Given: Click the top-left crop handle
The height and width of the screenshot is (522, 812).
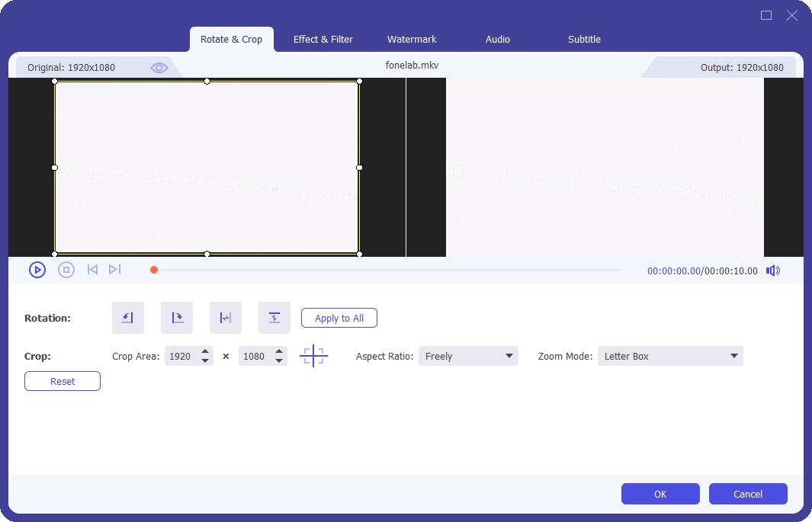Looking at the screenshot, I should point(55,82).
